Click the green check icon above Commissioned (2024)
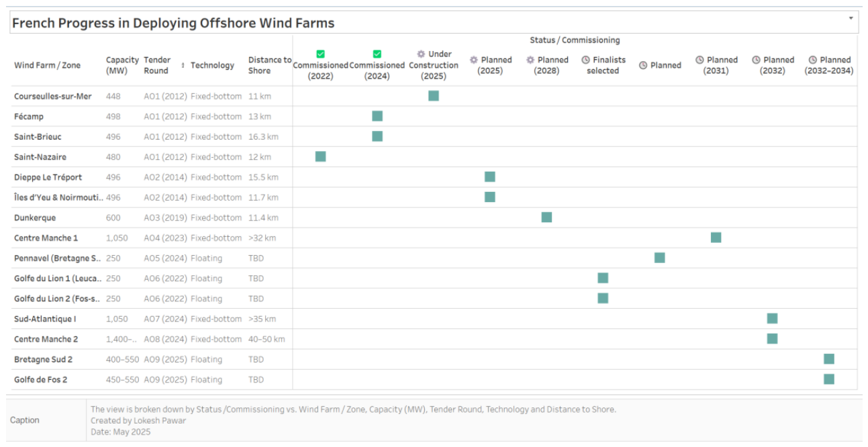868x447 pixels. point(377,54)
